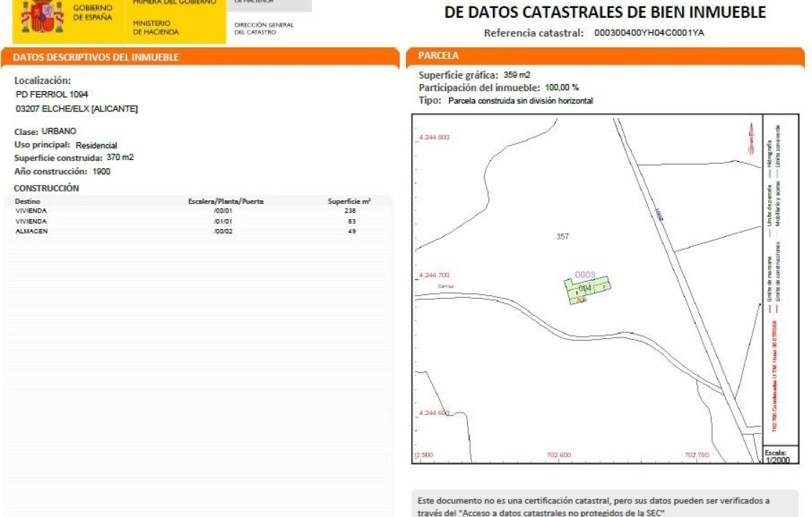This screenshot has height=517, width=812.
Task: Select the '370 m2' built area value
Action: coord(119,157)
